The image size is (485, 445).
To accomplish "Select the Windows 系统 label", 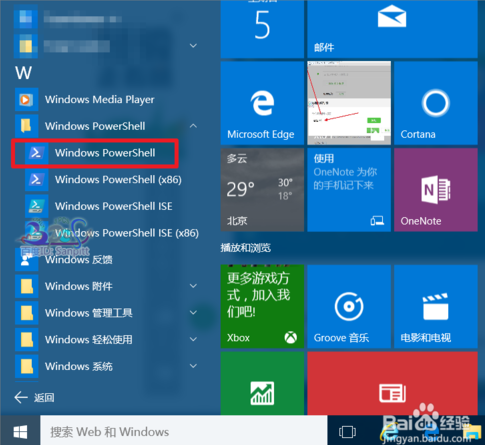I will 79,366.
